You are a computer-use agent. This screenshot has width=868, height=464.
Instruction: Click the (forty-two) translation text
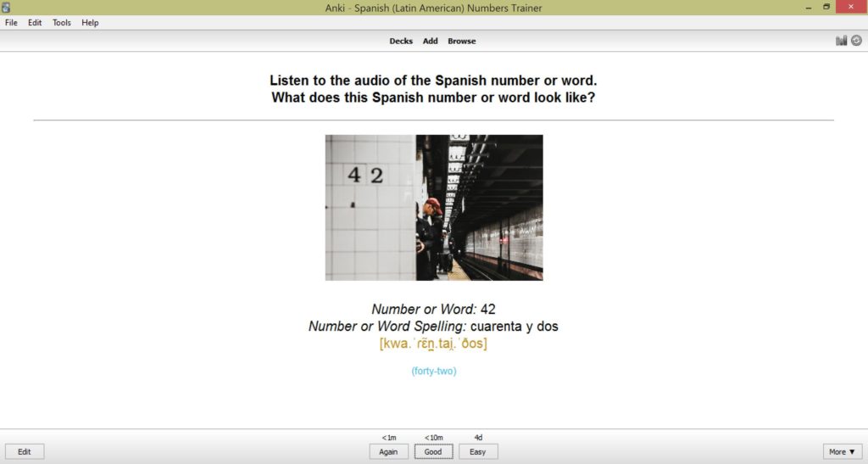point(434,371)
